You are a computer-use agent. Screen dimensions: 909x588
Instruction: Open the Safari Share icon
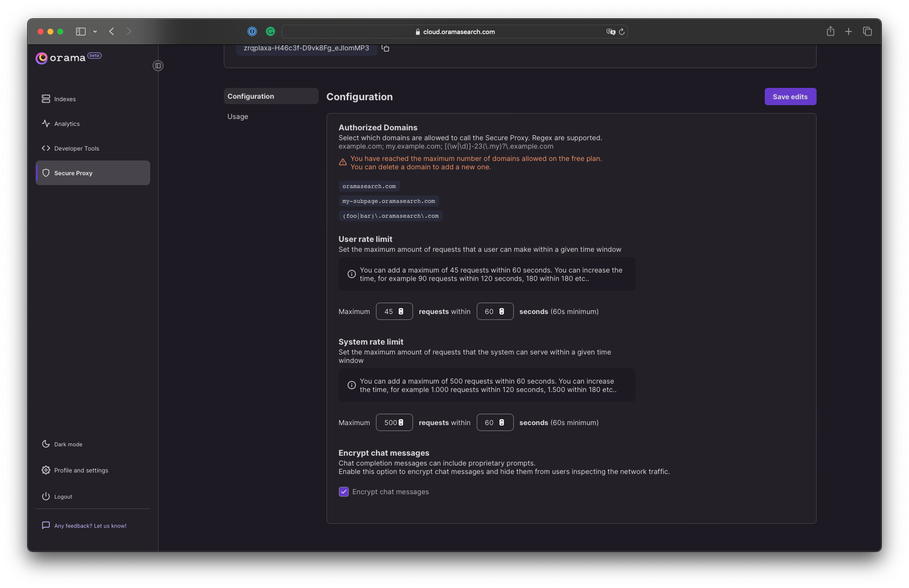click(x=830, y=32)
